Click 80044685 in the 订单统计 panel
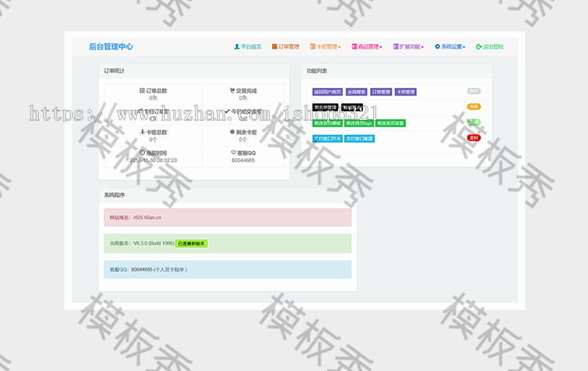 coord(243,160)
